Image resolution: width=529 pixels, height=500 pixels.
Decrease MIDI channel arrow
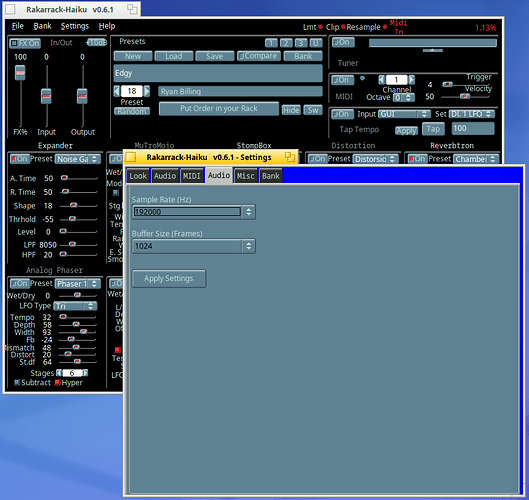click(x=382, y=80)
